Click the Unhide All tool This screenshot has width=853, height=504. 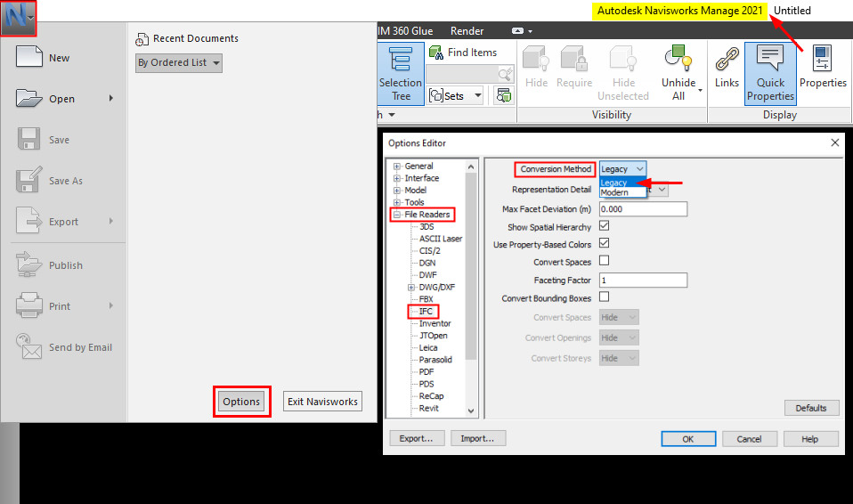[678, 73]
